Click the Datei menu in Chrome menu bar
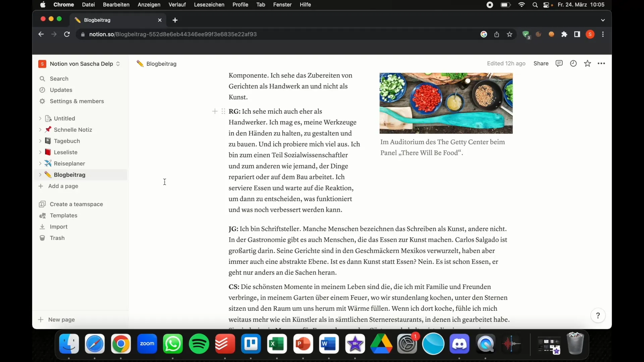The image size is (644, 362). [89, 4]
